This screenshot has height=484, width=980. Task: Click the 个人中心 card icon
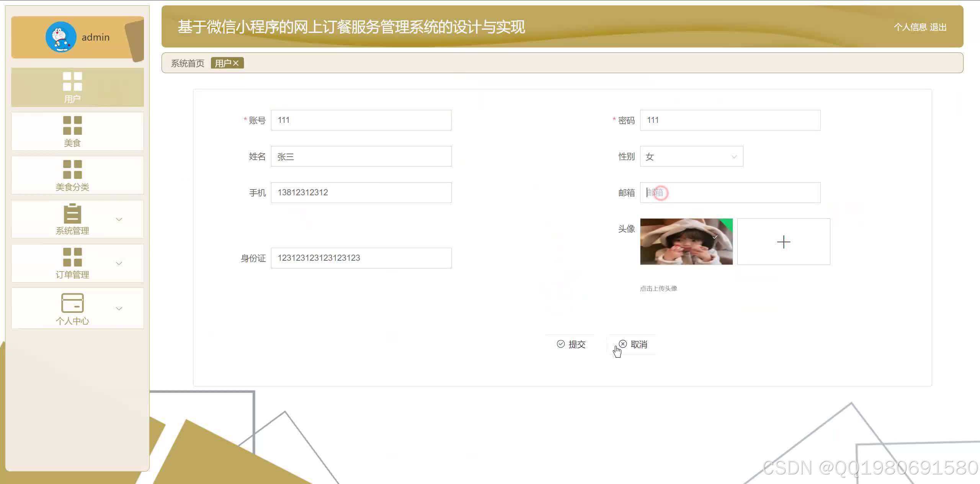tap(72, 303)
